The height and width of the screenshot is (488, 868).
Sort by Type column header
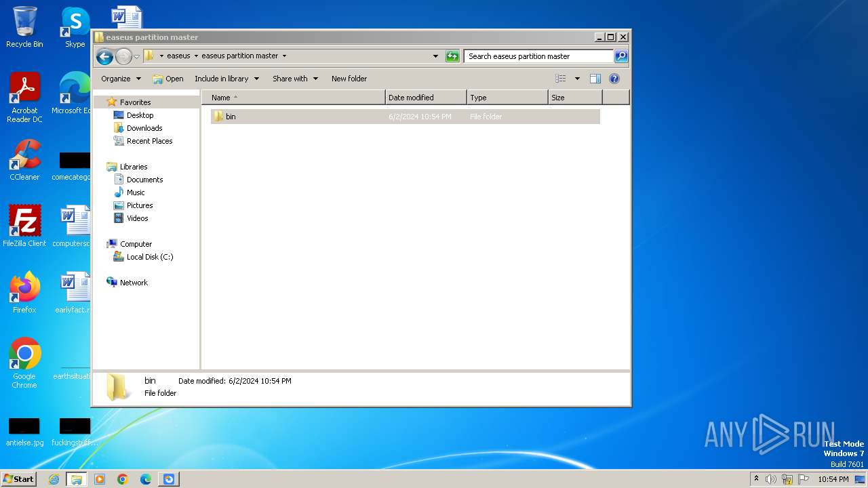click(507, 98)
